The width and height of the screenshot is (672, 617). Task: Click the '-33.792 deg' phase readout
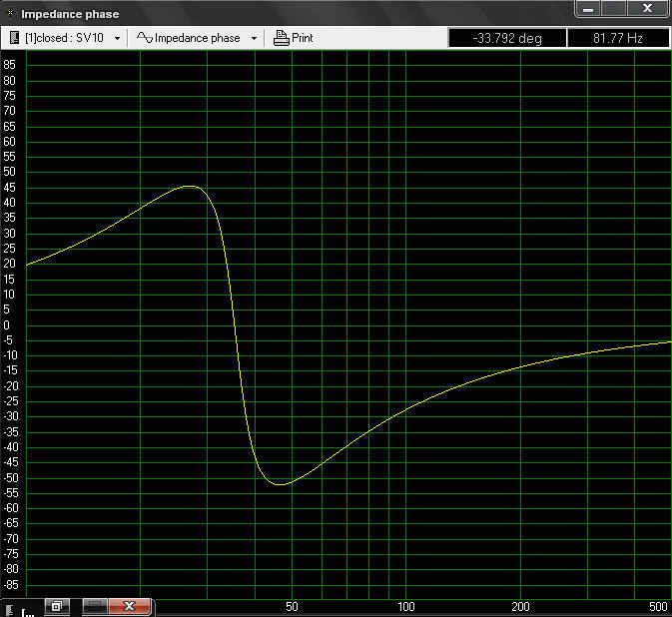(507, 38)
